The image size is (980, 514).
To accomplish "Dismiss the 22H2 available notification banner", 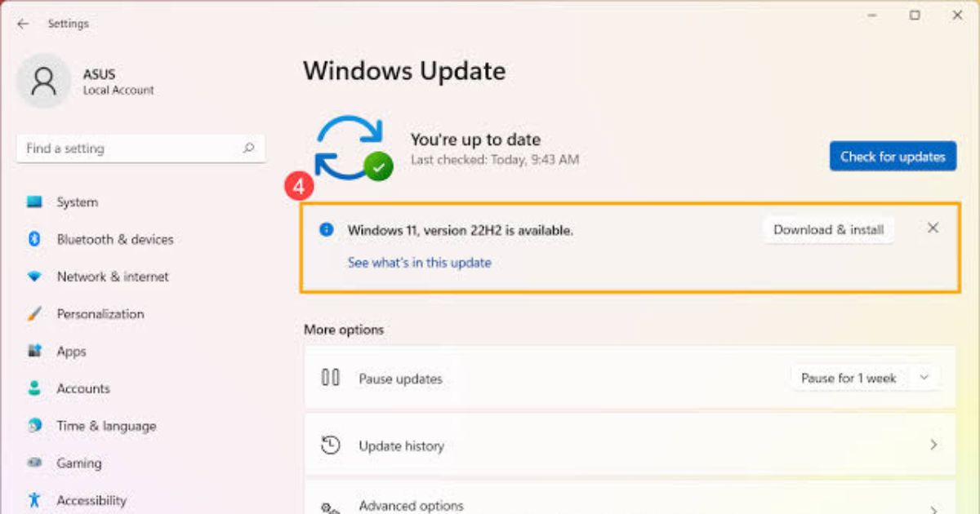I will click(933, 228).
